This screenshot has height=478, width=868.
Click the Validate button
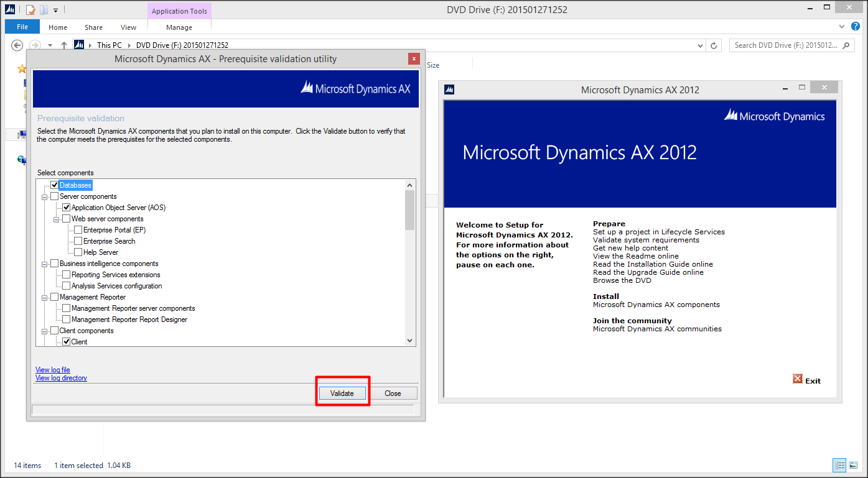(x=342, y=393)
